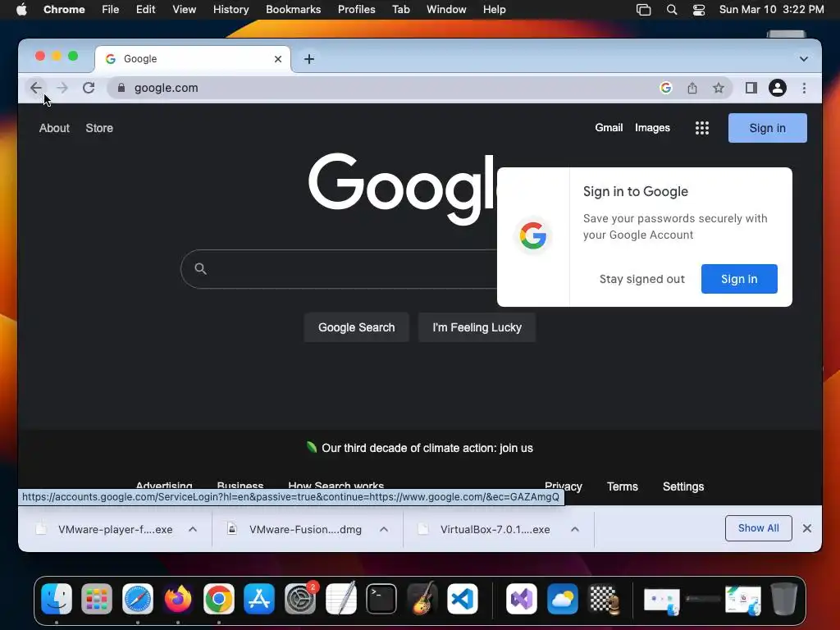Viewport: 840px width, 630px height.
Task: Click the blue Sign in header button
Action: tap(767, 128)
